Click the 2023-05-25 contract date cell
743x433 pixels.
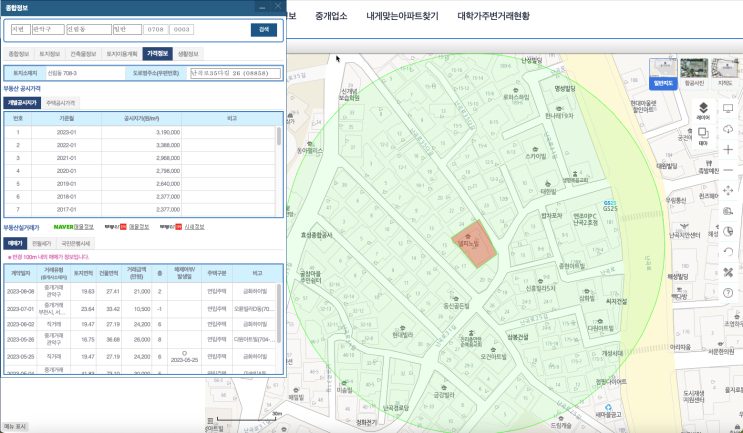click(x=20, y=357)
